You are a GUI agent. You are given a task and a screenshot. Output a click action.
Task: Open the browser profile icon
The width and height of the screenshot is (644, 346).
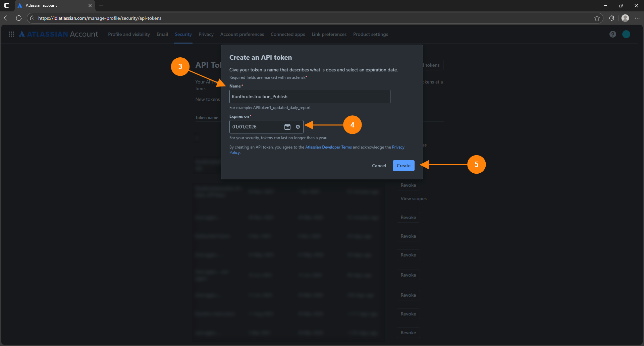(625, 18)
